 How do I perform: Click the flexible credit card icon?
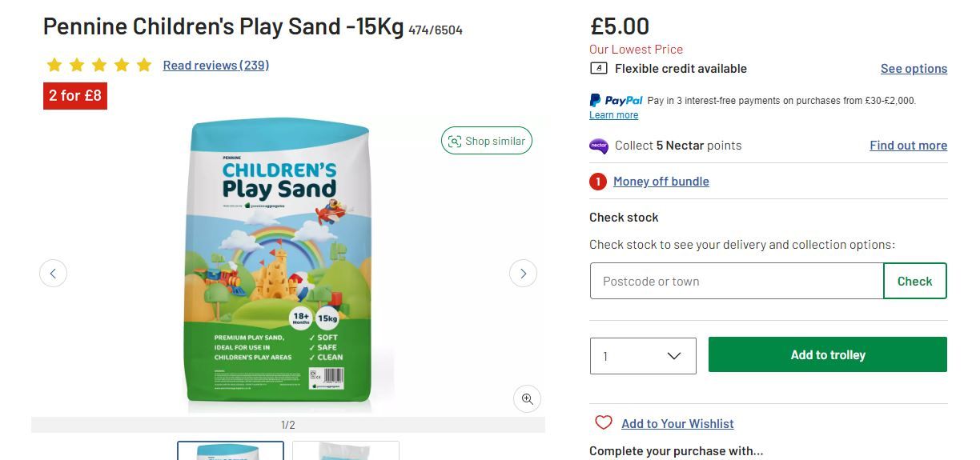(598, 69)
